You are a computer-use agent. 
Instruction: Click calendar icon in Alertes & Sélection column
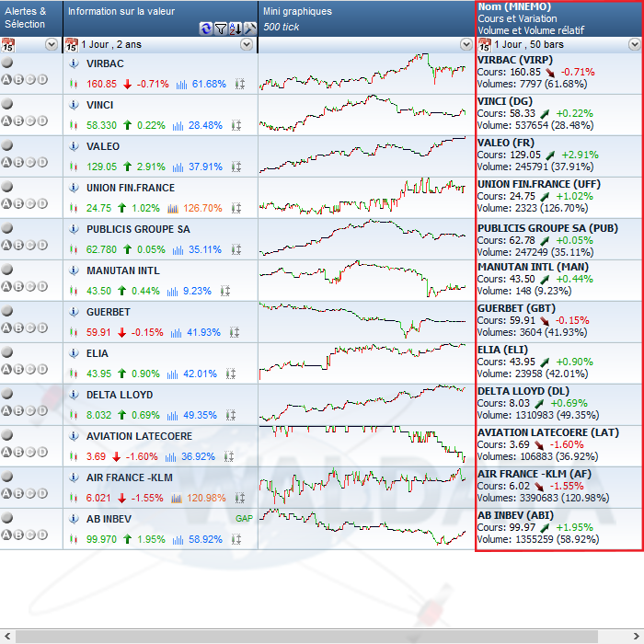[7, 45]
